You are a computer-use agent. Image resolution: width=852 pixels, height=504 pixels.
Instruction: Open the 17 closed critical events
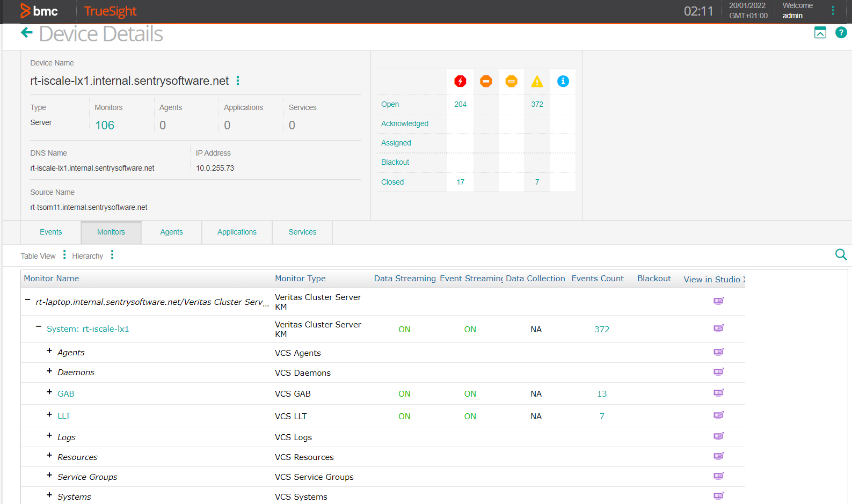[x=460, y=182]
